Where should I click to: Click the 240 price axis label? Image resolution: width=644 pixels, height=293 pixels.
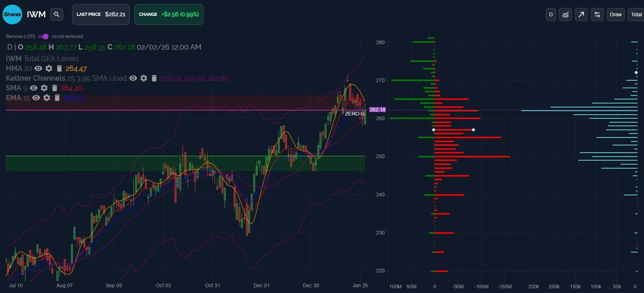point(380,195)
